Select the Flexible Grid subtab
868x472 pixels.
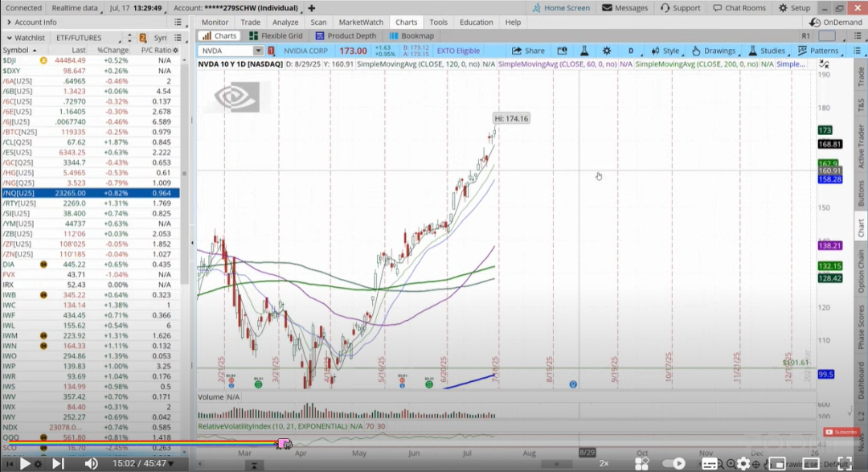pyautogui.click(x=276, y=35)
